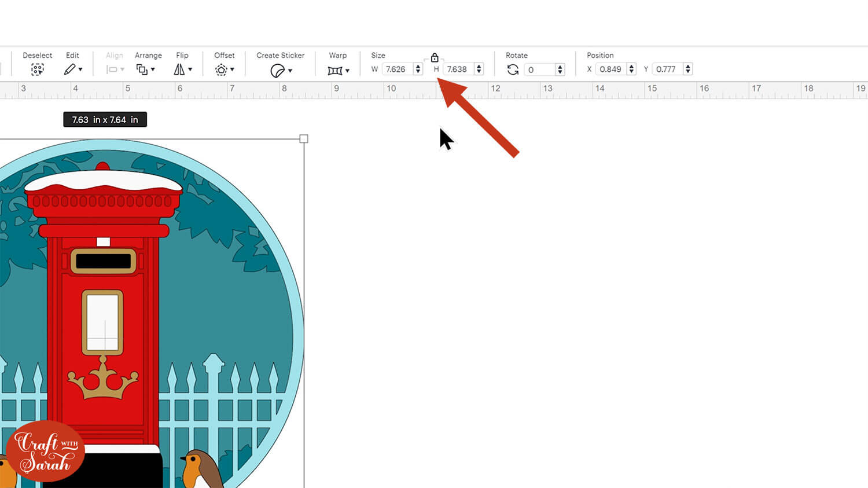Focus the Rotate angle field
The image size is (868, 488).
click(539, 70)
